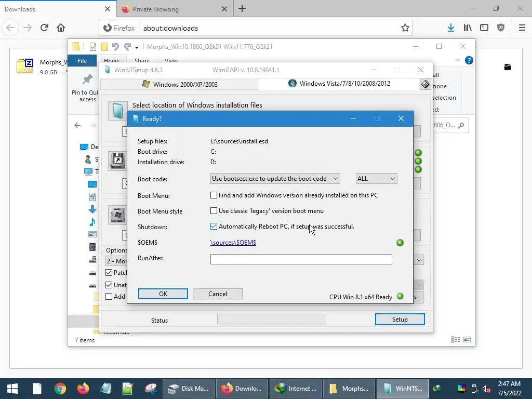The width and height of the screenshot is (532, 399).
Task: Switch to Internet Download Manager taskbar button
Action: point(296,389)
